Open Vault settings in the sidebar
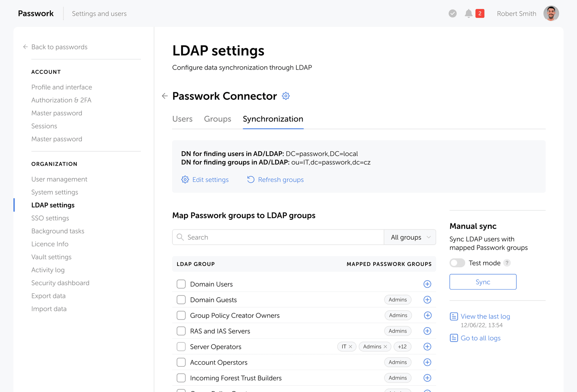The height and width of the screenshot is (392, 577). coord(51,257)
